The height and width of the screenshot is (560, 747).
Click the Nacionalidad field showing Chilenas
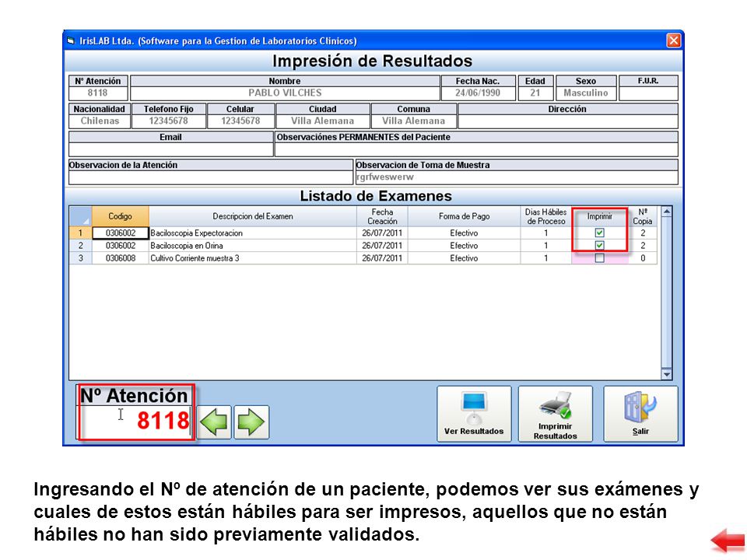tap(100, 121)
